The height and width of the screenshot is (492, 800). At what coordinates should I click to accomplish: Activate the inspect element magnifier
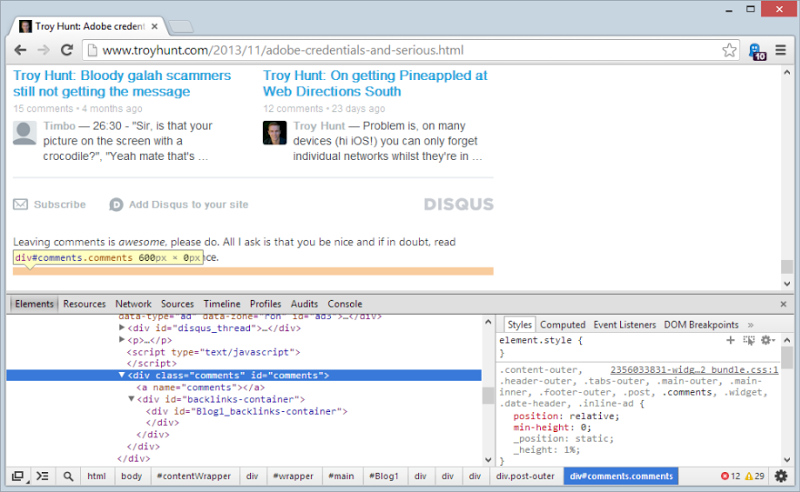click(68, 476)
